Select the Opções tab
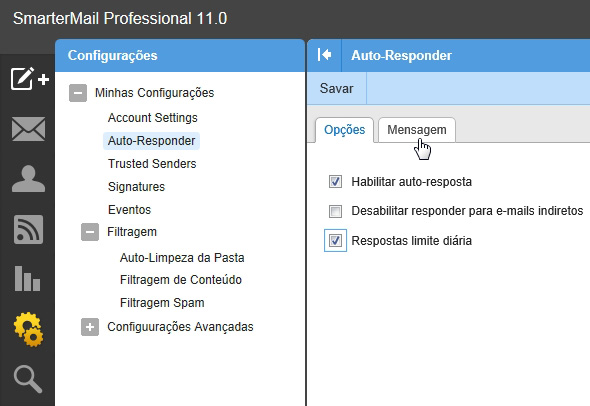Image resolution: width=590 pixels, height=406 pixels. (344, 130)
